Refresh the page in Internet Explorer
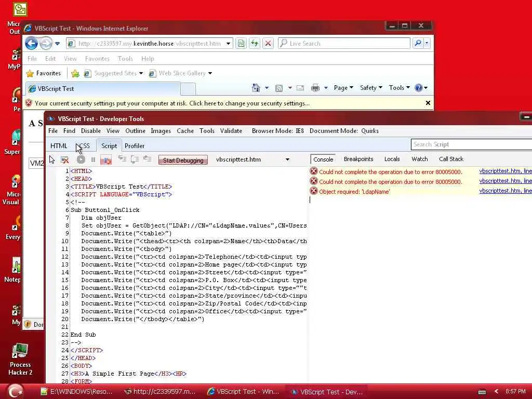Viewport: 532px width, 399px height. (255, 44)
